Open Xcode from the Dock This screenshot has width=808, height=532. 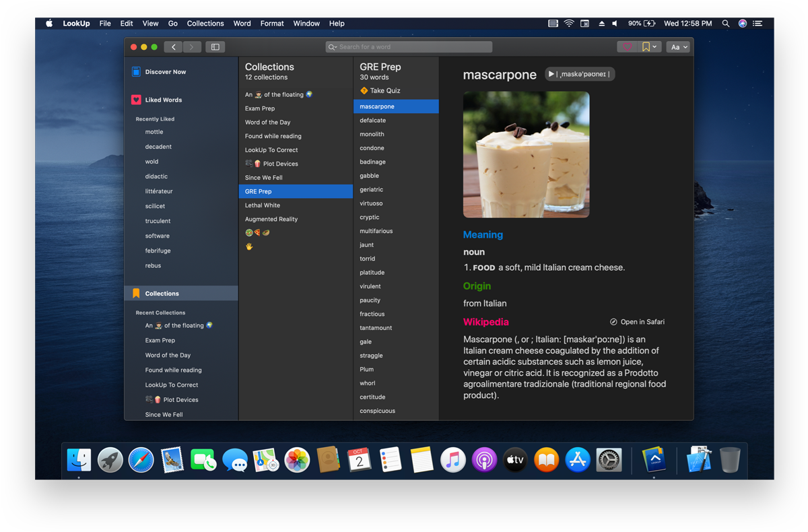698,460
